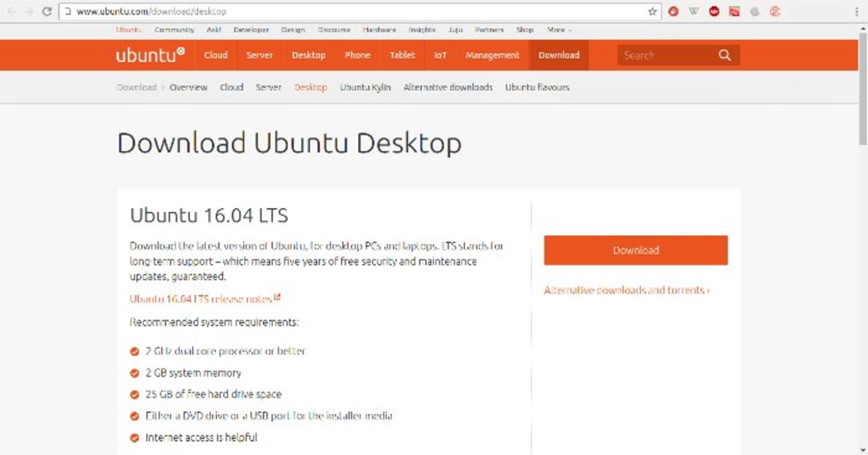Open Ubuntu 16.04 LTS release notes link
The height and width of the screenshot is (455, 868).
click(x=205, y=299)
